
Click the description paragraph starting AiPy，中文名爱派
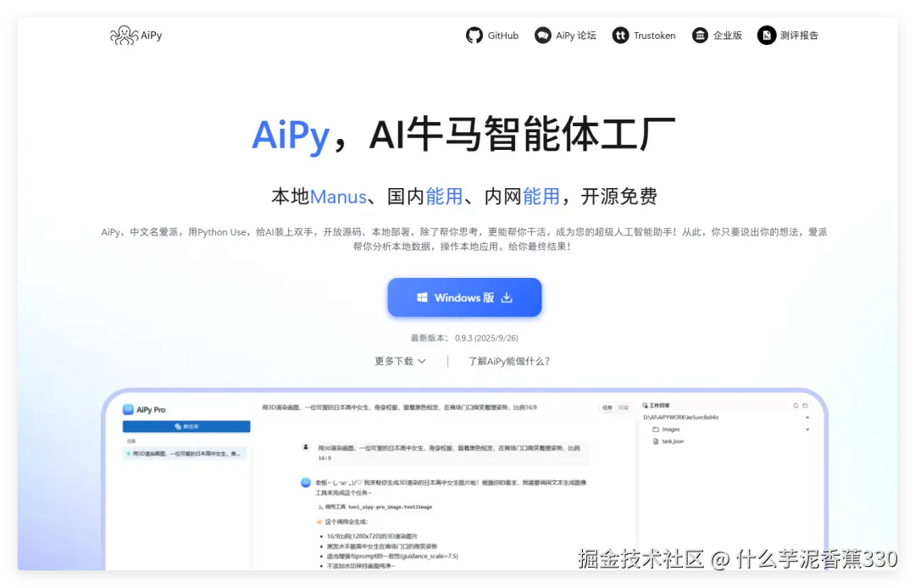tap(464, 239)
